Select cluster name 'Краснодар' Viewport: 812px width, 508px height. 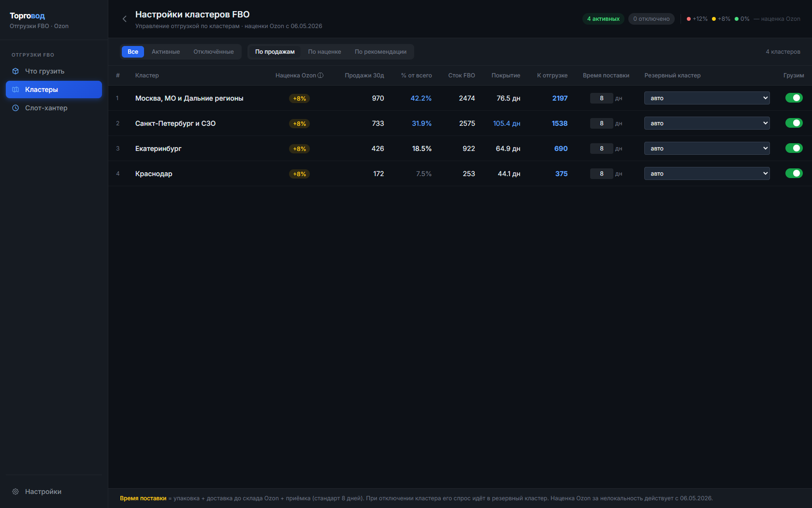(154, 174)
